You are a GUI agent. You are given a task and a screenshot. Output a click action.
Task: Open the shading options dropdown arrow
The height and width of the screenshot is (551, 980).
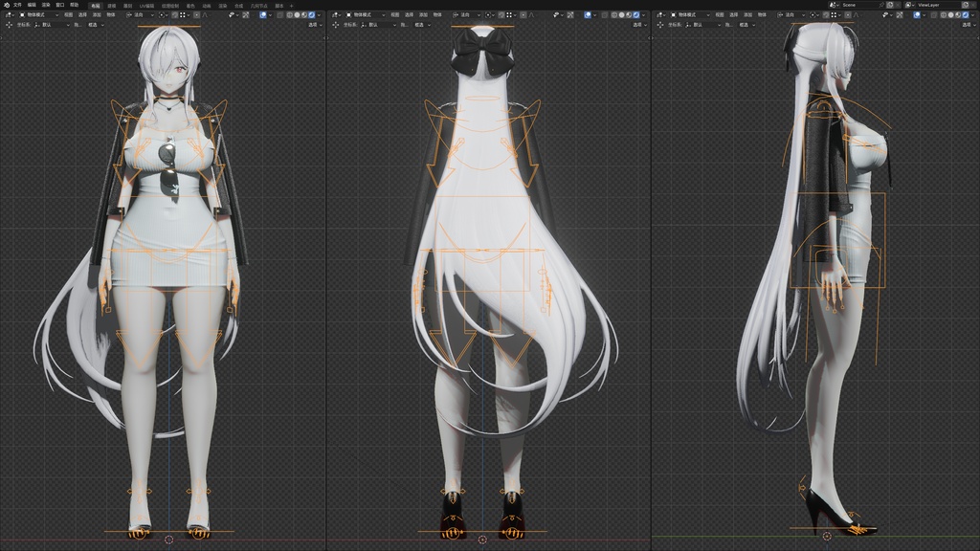tap(320, 15)
